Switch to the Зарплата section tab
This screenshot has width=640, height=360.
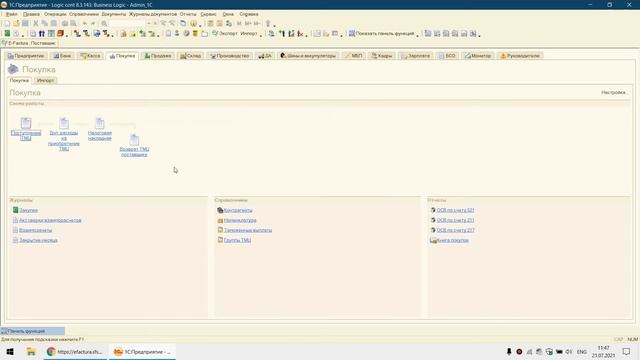[415, 56]
